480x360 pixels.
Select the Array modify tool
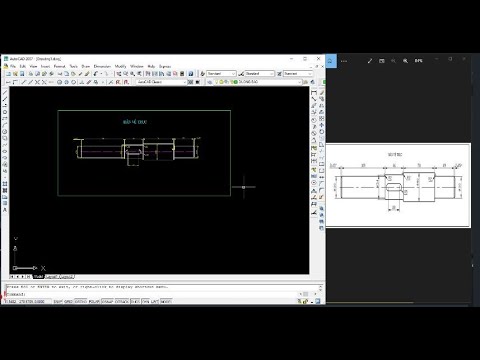[x=322, y=118]
